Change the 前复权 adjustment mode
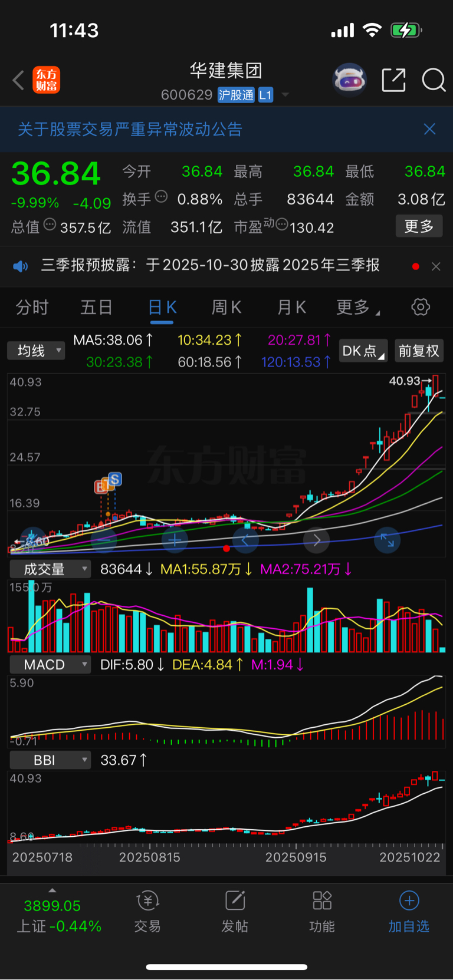453x980 pixels. tap(419, 351)
